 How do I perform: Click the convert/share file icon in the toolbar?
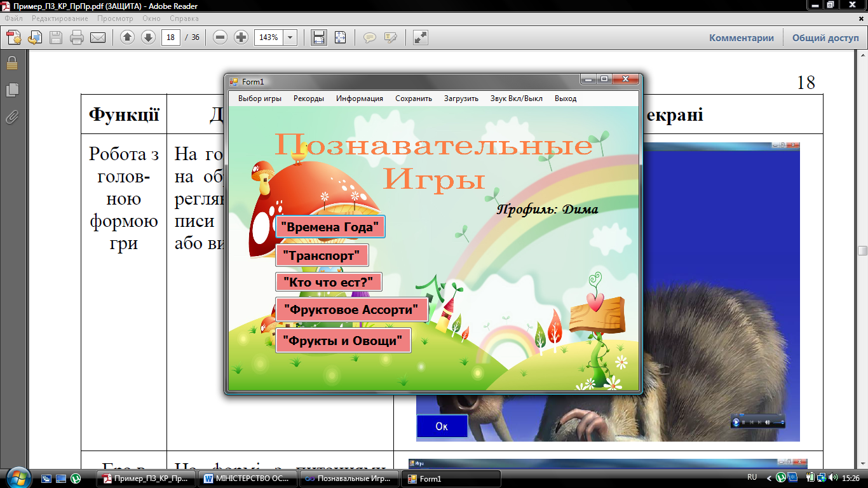pos(35,37)
